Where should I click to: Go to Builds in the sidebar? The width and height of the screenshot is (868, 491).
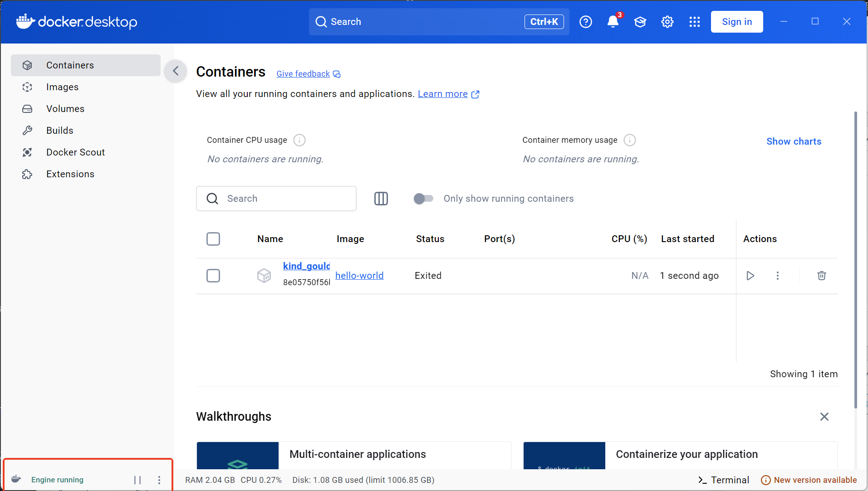[x=86, y=131]
